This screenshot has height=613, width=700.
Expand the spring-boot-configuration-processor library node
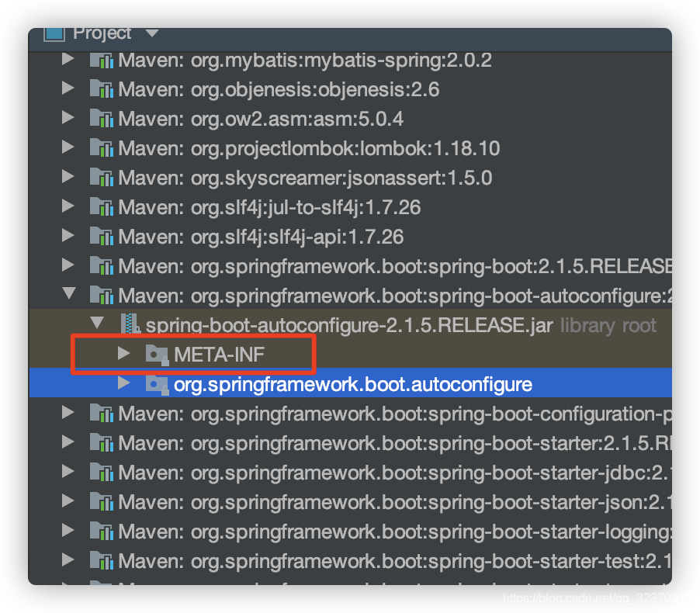click(68, 413)
